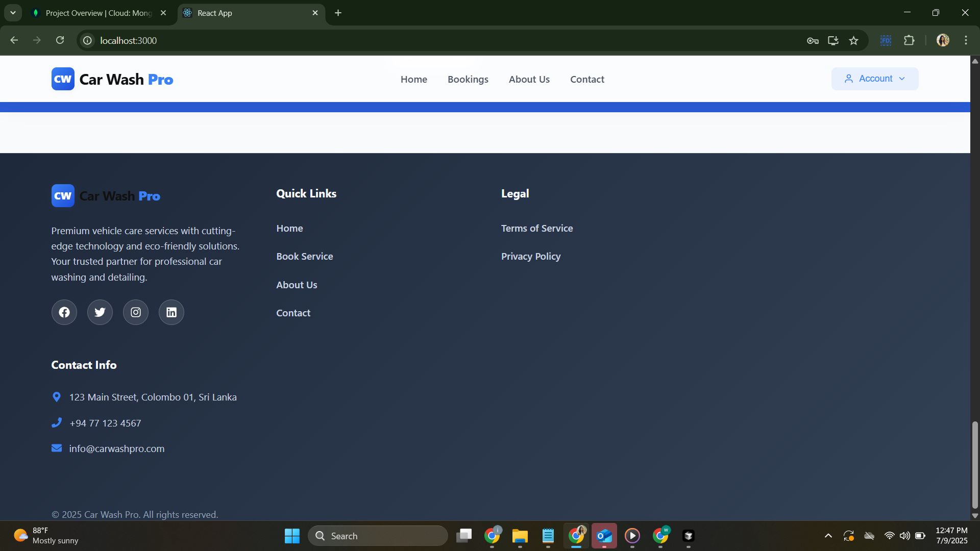
Task: Open the browser extensions puzzle icon
Action: (909, 41)
